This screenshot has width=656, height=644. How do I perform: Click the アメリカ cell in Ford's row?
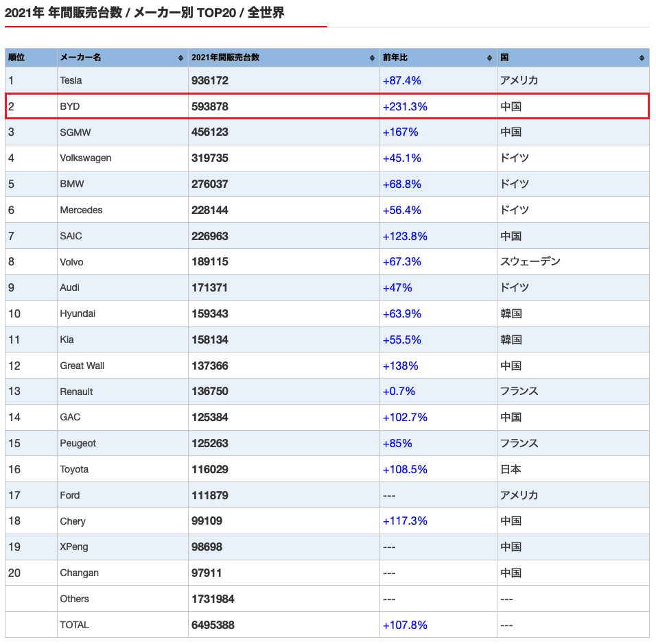(519, 495)
